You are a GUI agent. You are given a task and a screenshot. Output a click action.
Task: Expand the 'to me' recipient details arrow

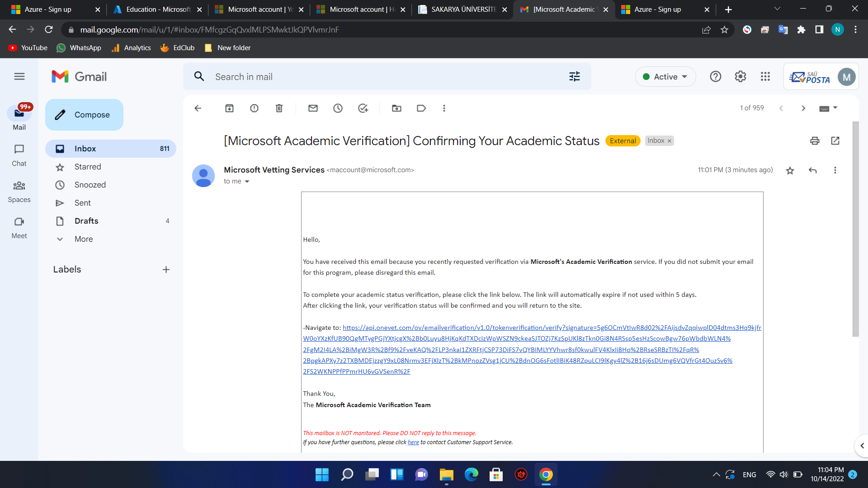click(x=247, y=182)
